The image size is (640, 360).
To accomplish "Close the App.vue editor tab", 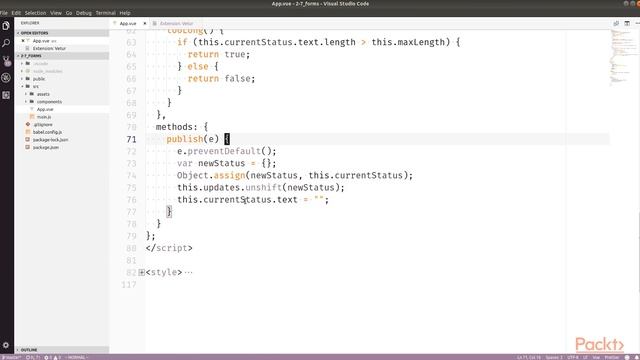I will point(144,23).
